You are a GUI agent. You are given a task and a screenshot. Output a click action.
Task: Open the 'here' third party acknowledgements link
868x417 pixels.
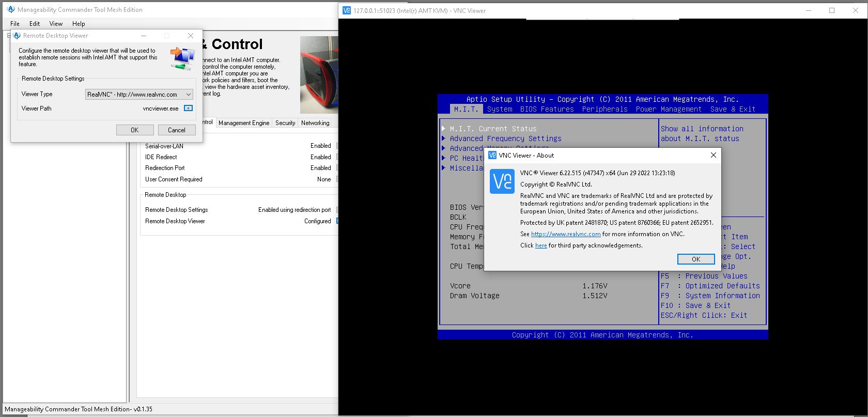tap(541, 245)
